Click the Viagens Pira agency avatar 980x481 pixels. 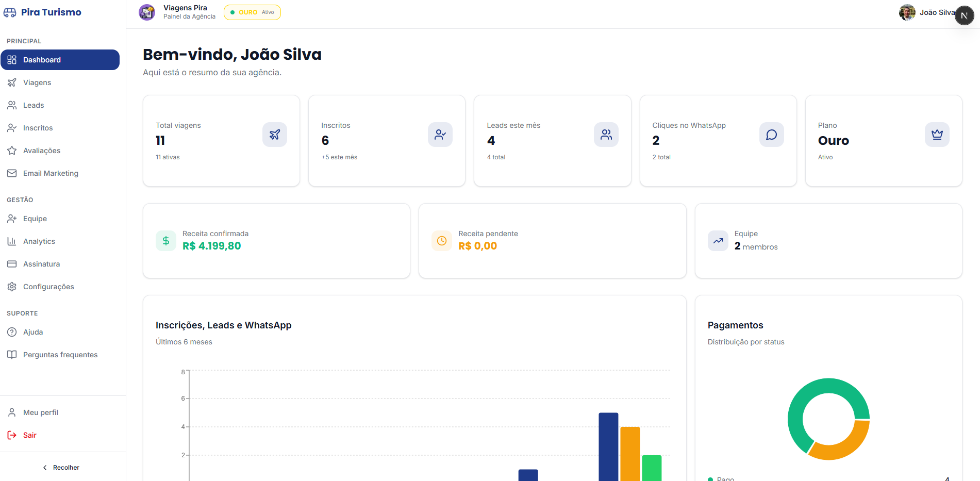[147, 12]
